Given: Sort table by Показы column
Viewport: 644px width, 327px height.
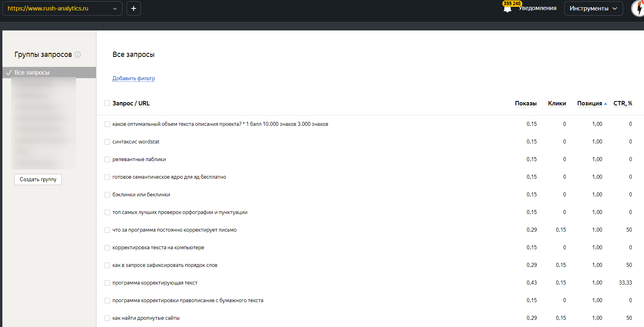Looking at the screenshot, I should [526, 103].
